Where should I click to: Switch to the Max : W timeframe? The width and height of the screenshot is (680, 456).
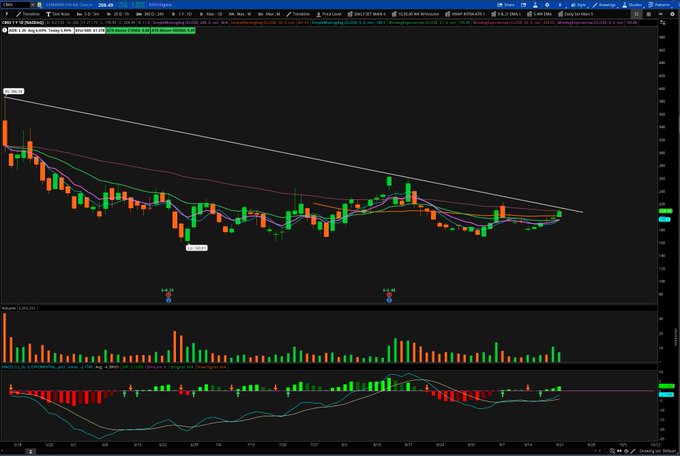tap(240, 14)
